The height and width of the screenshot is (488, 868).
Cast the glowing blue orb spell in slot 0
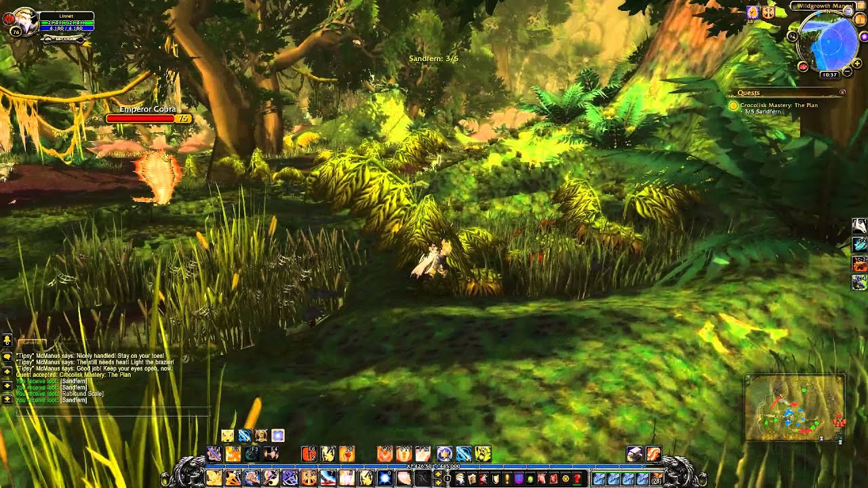click(x=384, y=478)
